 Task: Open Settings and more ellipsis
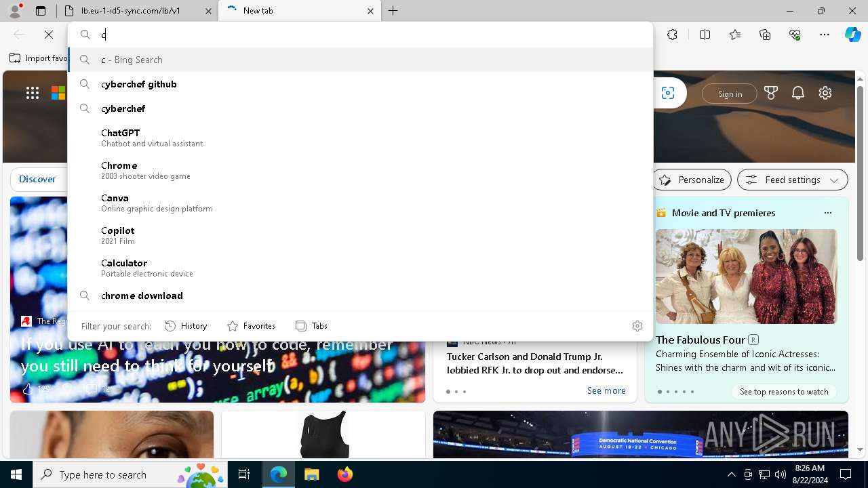pyautogui.click(x=825, y=35)
